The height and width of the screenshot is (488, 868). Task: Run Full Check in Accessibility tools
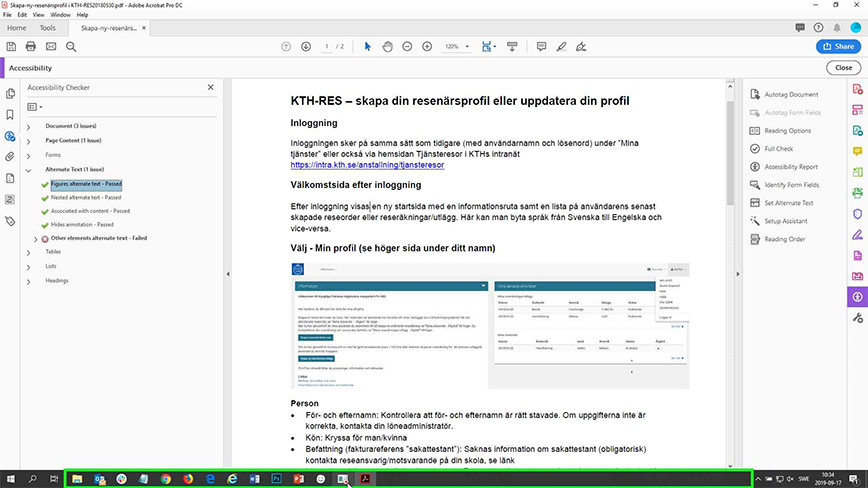pyautogui.click(x=779, y=148)
